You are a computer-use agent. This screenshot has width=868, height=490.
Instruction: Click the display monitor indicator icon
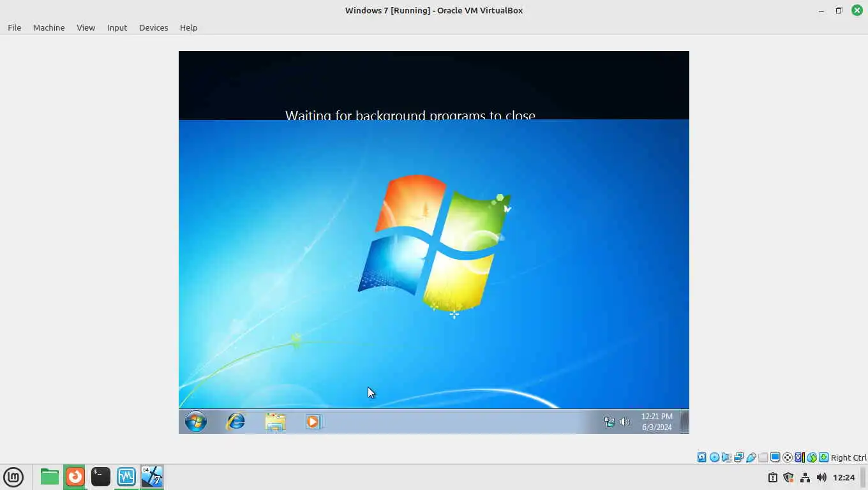[775, 457]
